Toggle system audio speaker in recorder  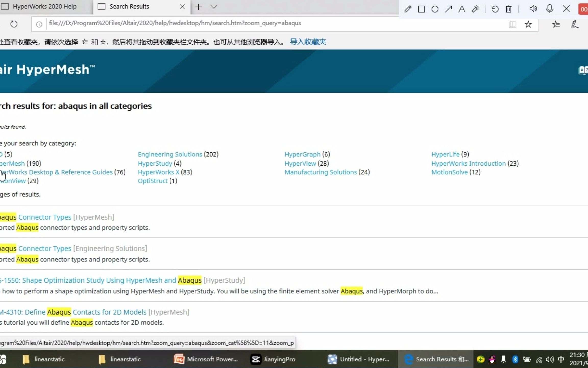pos(533,9)
